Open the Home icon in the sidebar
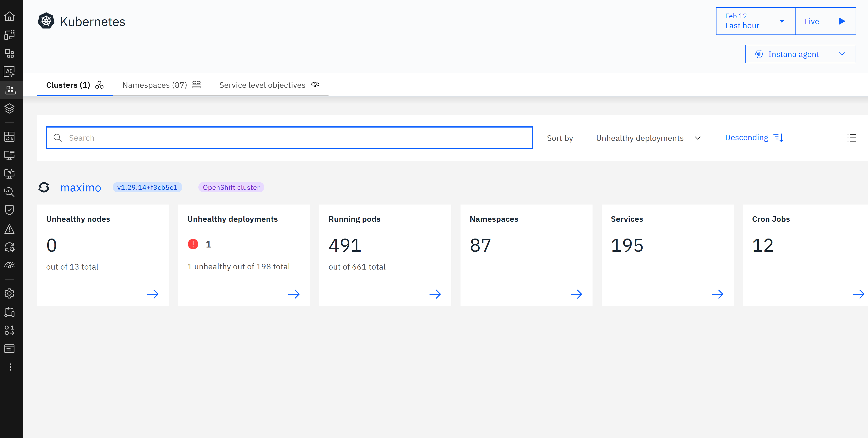This screenshot has height=438, width=868. point(9,16)
